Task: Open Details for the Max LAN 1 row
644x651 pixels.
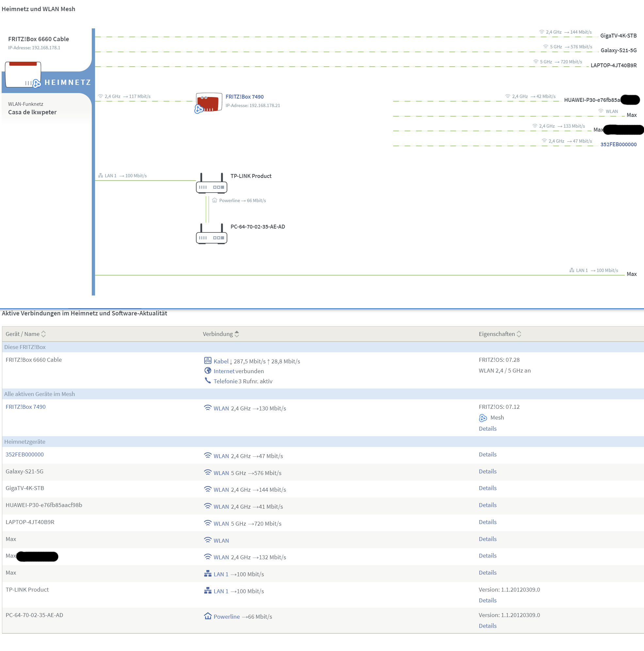Action: click(x=488, y=573)
